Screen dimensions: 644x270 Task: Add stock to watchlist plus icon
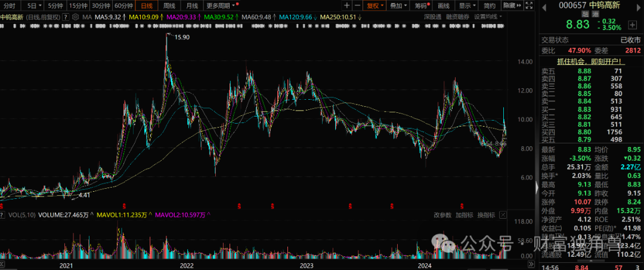[x=631, y=25]
